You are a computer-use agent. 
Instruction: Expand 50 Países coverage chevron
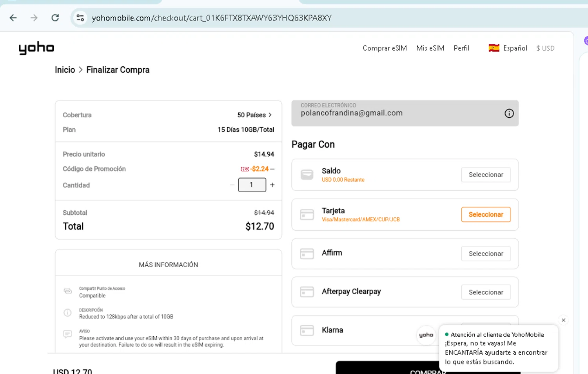coord(270,115)
